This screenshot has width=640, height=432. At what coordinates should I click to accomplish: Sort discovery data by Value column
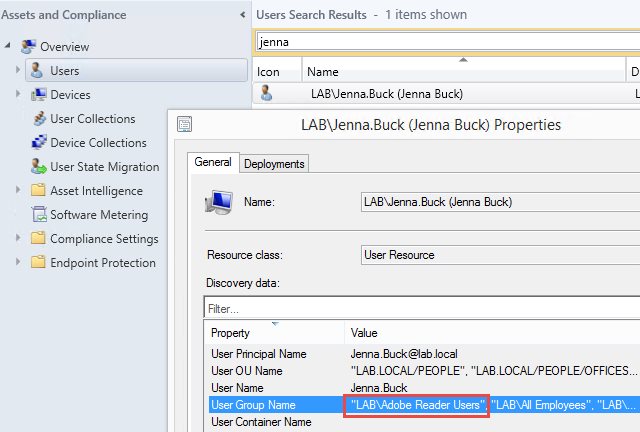pyautogui.click(x=492, y=332)
